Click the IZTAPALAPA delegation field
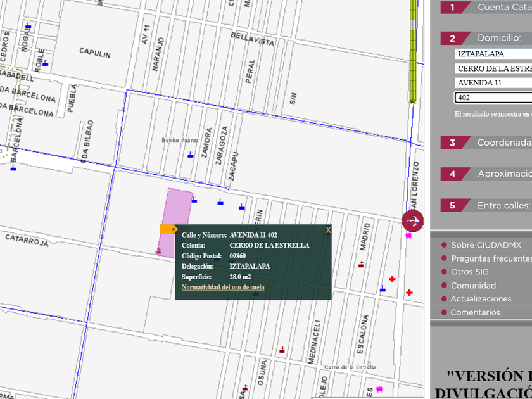Viewport: 532px width, 399px height. [493, 54]
